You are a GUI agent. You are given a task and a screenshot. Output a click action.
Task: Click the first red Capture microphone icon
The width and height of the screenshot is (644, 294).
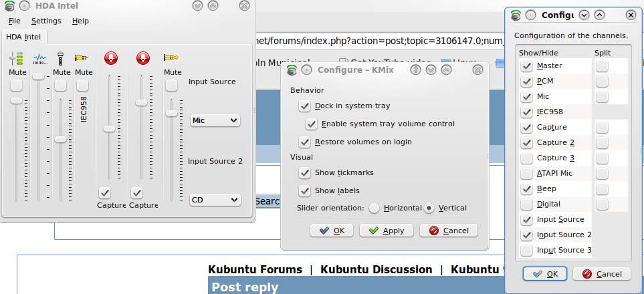[x=110, y=59]
